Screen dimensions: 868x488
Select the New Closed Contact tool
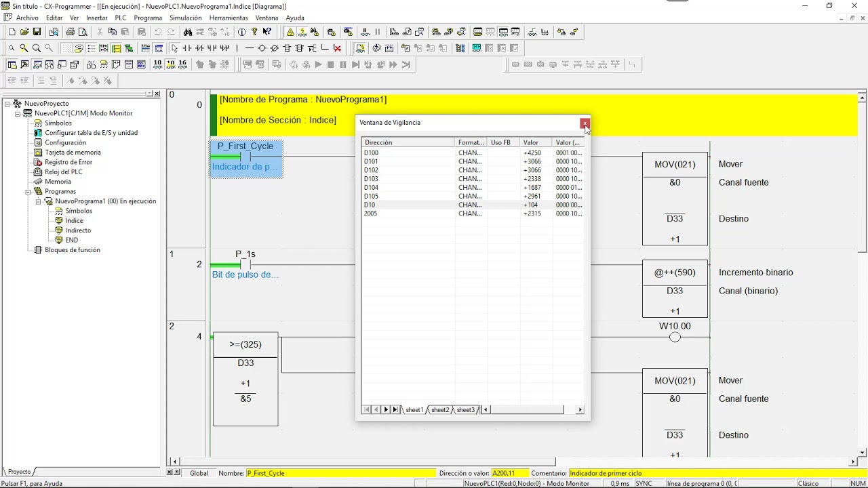pos(199,48)
